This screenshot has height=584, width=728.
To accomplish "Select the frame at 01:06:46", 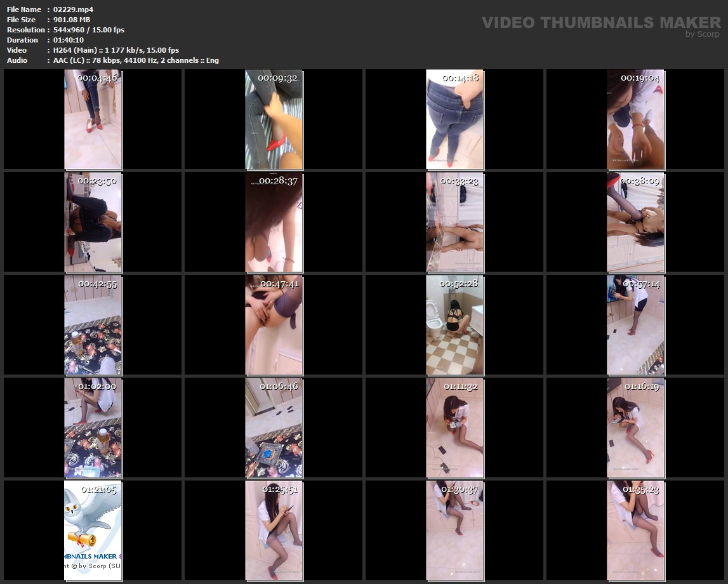I will click(274, 428).
